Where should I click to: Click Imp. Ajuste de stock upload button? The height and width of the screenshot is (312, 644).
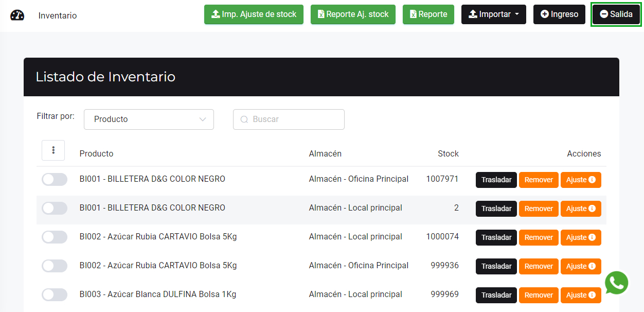(254, 14)
